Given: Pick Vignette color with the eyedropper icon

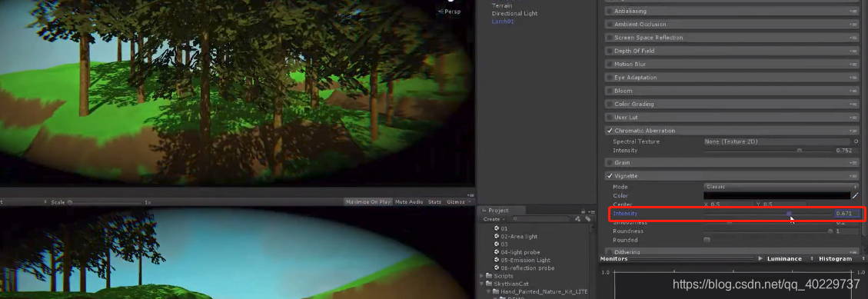Looking at the screenshot, I should pos(855,195).
